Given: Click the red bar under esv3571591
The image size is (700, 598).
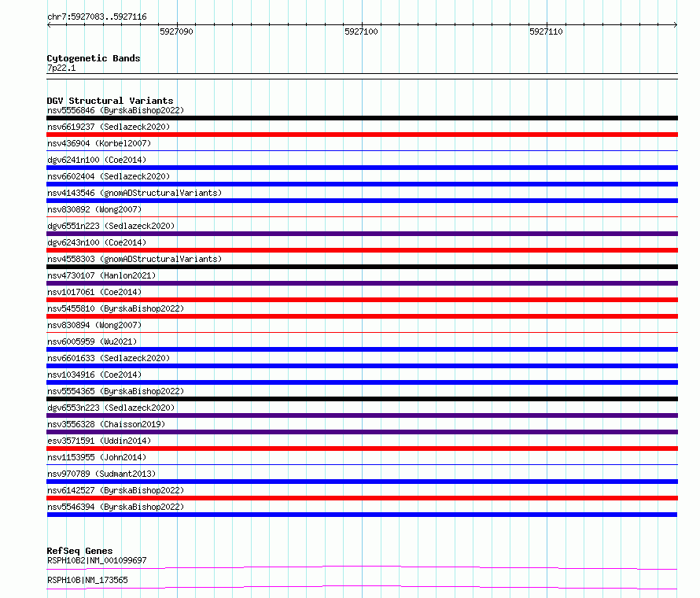Looking at the screenshot, I should tap(362, 448).
